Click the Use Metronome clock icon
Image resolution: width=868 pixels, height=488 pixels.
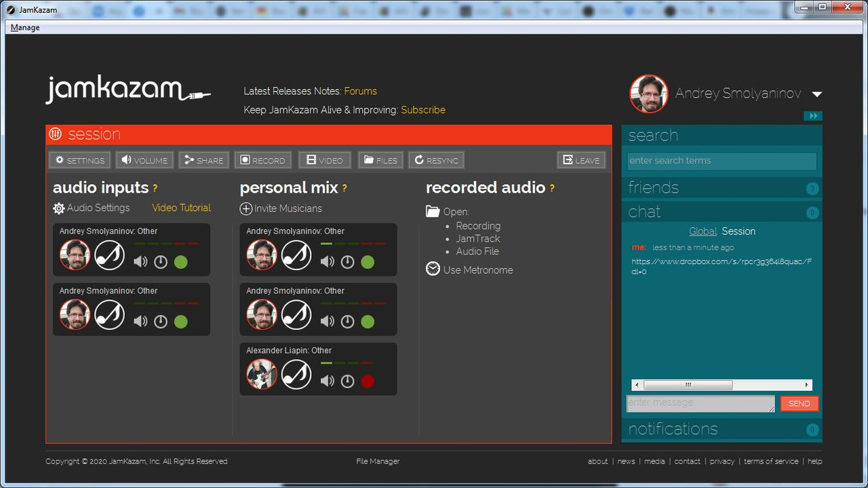pos(433,269)
